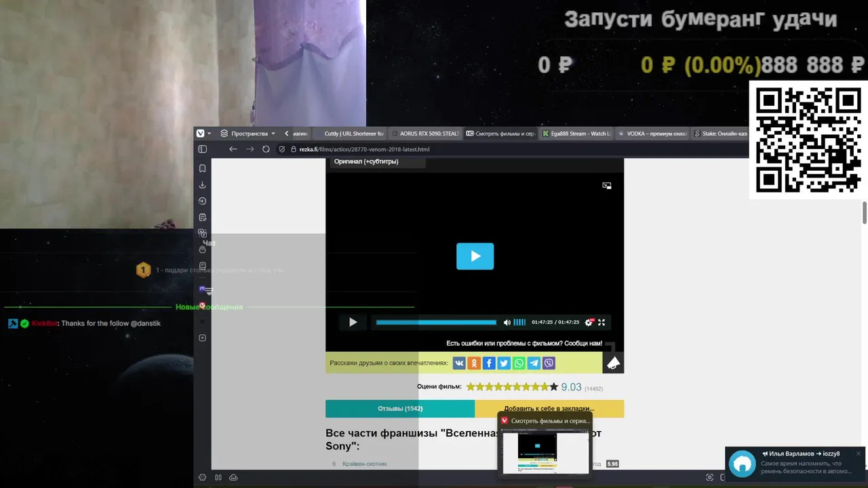The height and width of the screenshot is (488, 868).
Task: Open the Bookmarks side panel
Action: 202,168
